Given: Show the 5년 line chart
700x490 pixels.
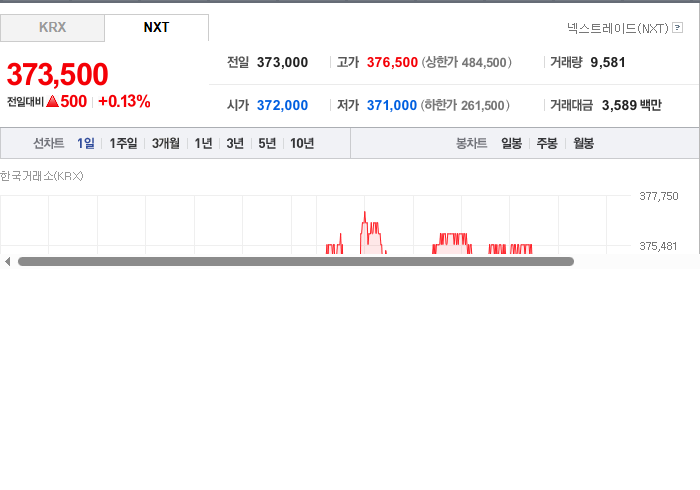Looking at the screenshot, I should (267, 143).
